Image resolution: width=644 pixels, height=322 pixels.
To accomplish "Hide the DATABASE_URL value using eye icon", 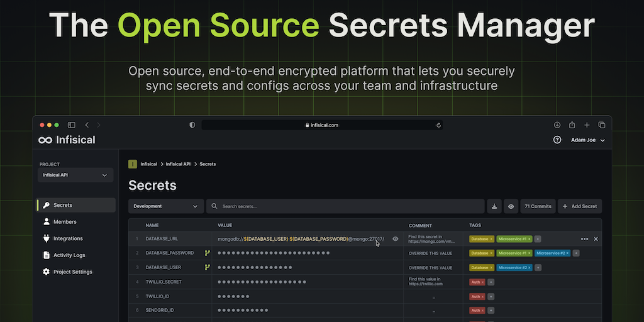I will click(x=396, y=239).
